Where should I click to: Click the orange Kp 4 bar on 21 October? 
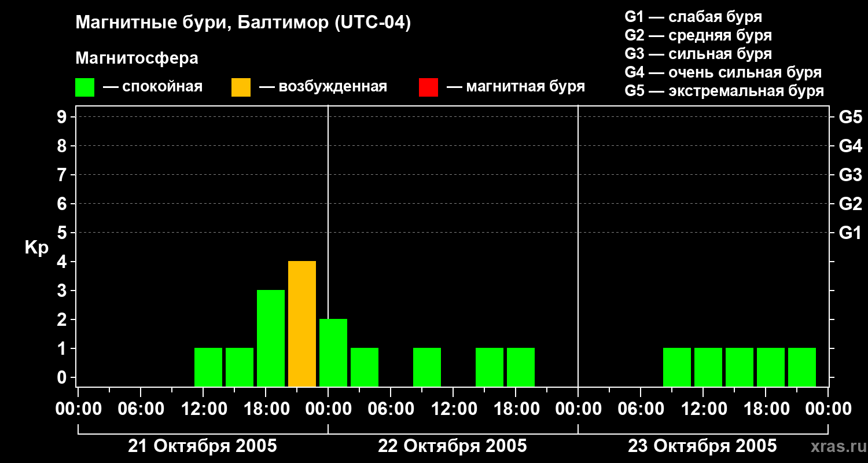302,324
